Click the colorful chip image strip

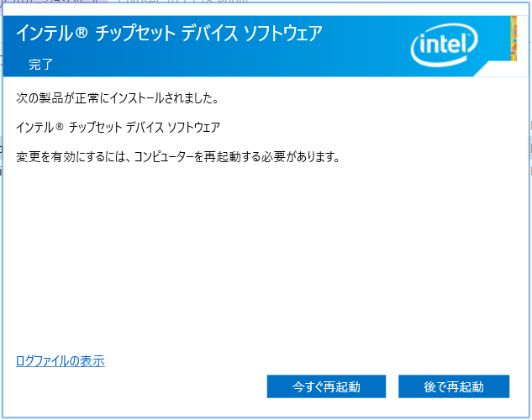(514, 39)
